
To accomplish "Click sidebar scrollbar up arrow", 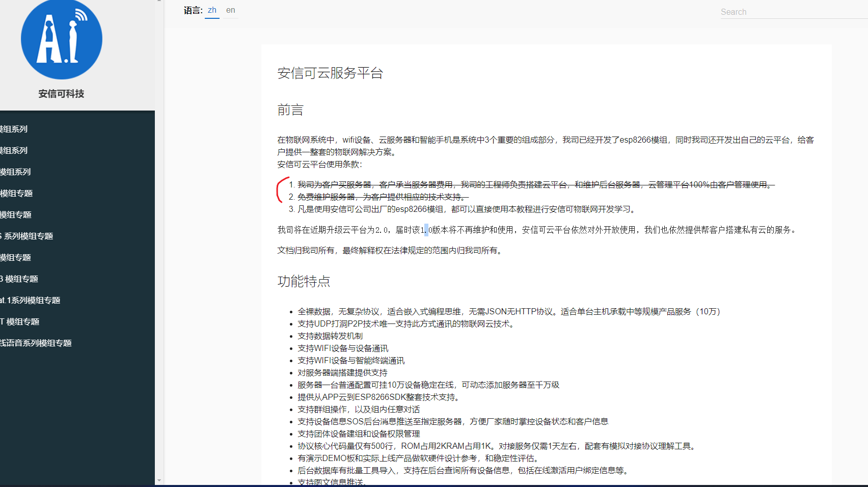I will click(x=159, y=2).
